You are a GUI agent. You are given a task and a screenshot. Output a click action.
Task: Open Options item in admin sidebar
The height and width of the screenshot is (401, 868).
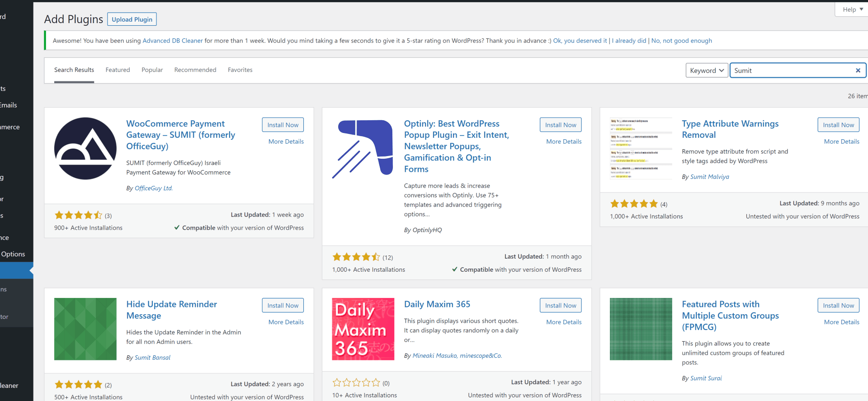(14, 254)
